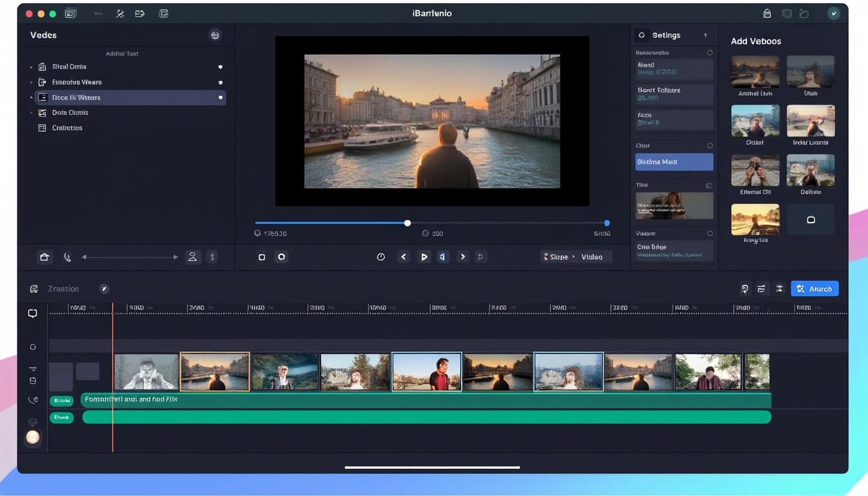Toggle the dot on the highlighted Iloce row
868x496 pixels.
coord(220,98)
